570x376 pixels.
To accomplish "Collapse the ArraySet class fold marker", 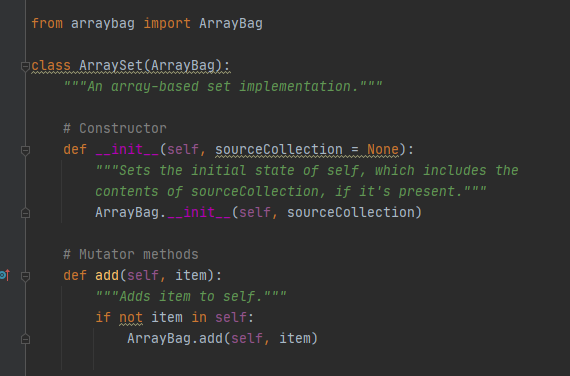I will coord(25,66).
